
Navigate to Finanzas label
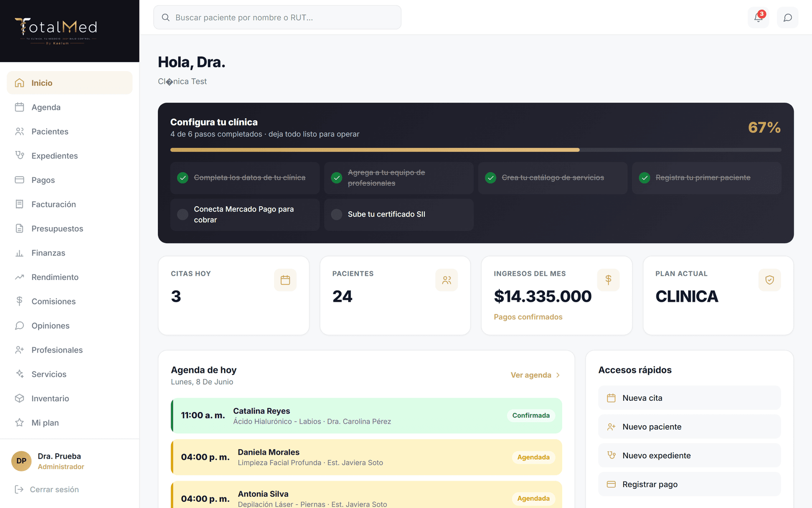point(48,253)
